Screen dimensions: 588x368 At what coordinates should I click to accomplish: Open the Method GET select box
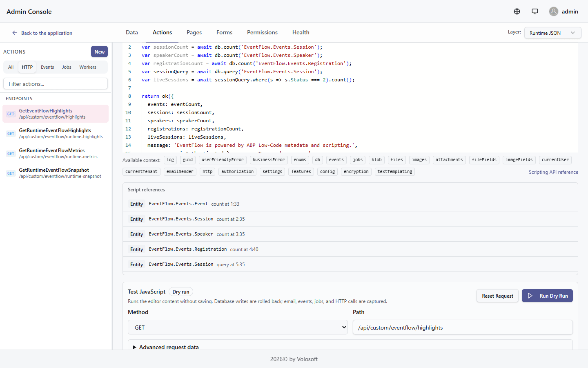coord(238,328)
